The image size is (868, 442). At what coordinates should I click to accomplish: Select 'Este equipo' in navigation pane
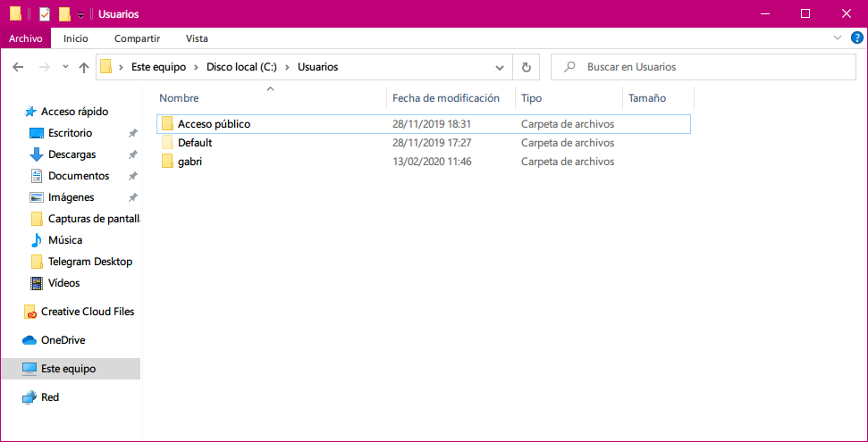click(x=71, y=369)
